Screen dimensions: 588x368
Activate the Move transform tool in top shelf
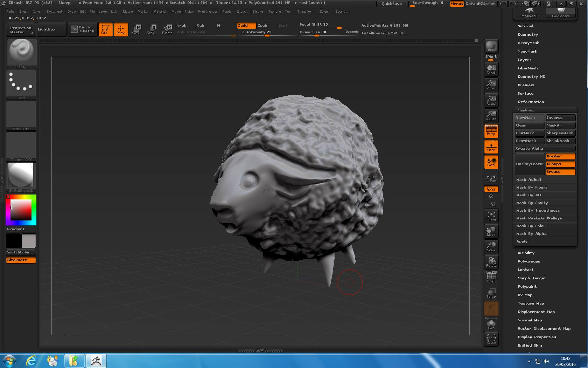(x=136, y=29)
